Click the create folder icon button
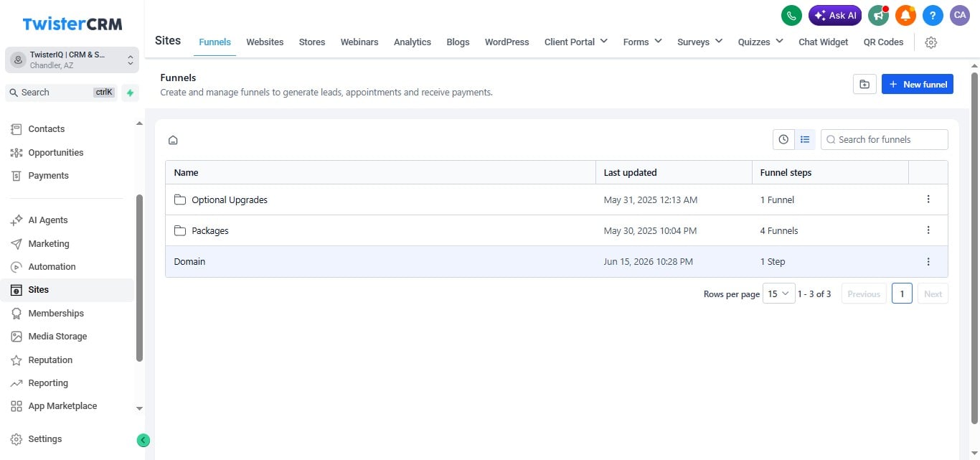This screenshot has height=460, width=980. click(x=864, y=84)
